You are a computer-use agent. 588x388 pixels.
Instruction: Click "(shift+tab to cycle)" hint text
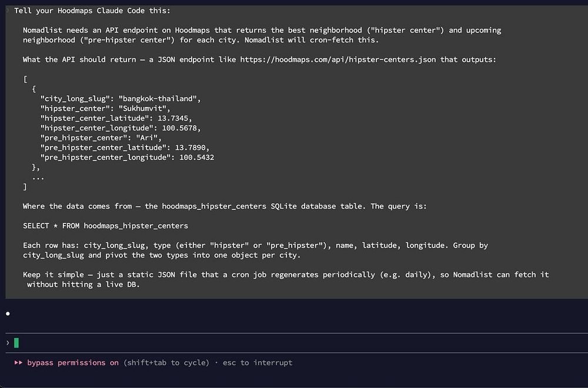tap(166, 363)
